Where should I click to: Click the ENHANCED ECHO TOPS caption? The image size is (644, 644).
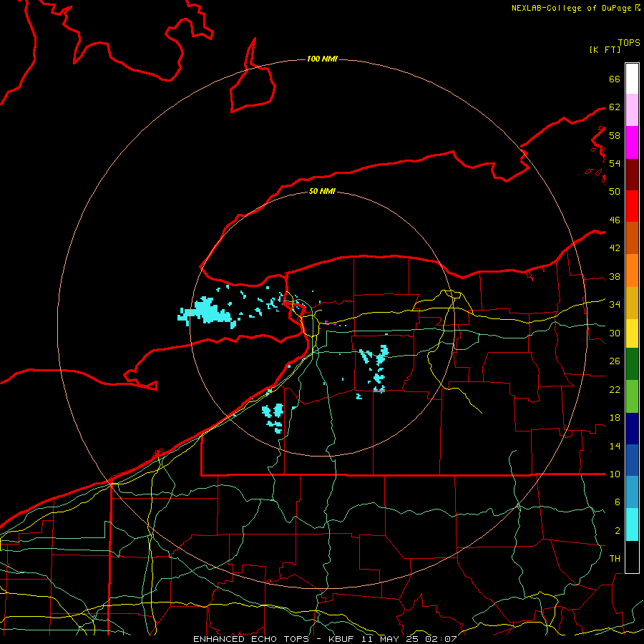tap(250, 639)
